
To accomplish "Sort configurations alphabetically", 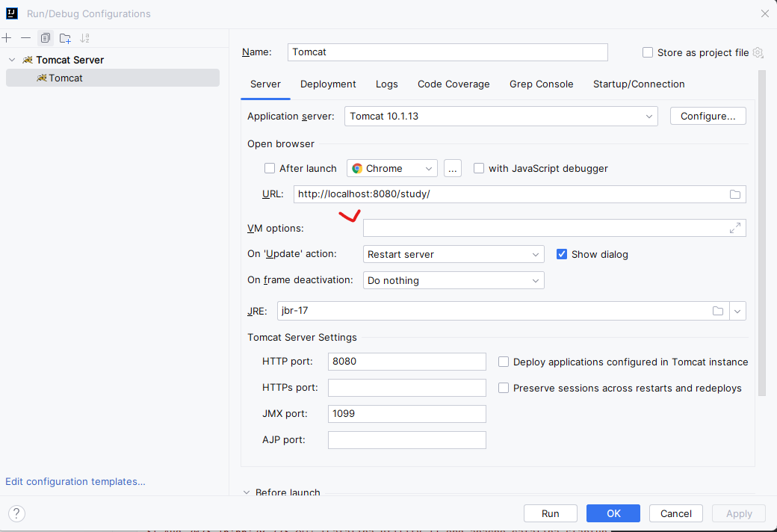I will (x=84, y=37).
